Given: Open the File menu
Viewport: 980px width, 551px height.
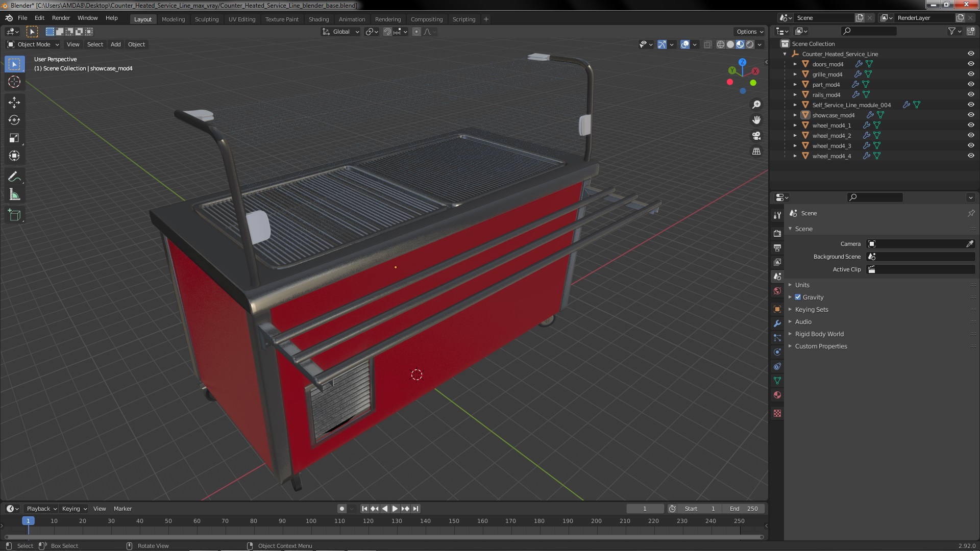Looking at the screenshot, I should coord(22,18).
